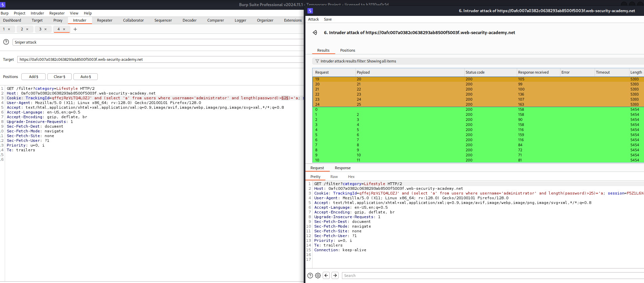Switch to the Extensions tab
The width and height of the screenshot is (644, 283).
pos(293,20)
